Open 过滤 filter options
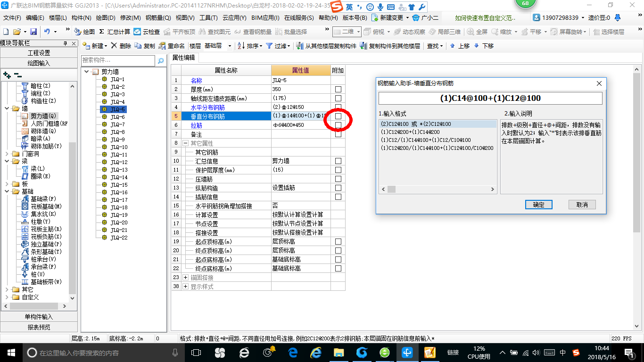 [x=279, y=46]
